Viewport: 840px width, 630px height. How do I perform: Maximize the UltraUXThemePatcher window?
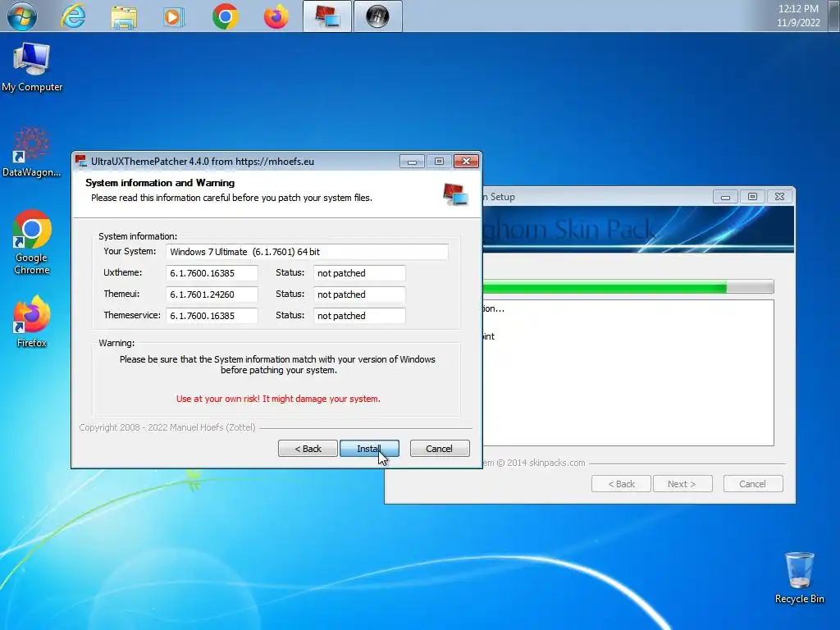click(x=440, y=162)
